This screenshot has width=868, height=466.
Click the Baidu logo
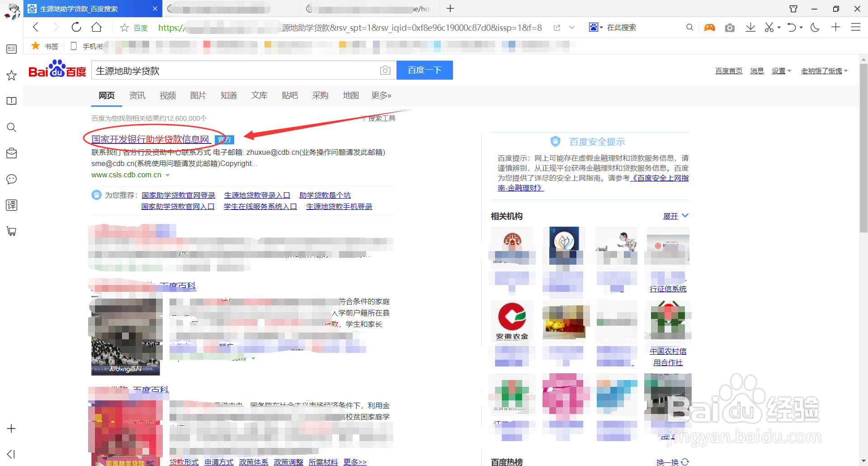(57, 69)
